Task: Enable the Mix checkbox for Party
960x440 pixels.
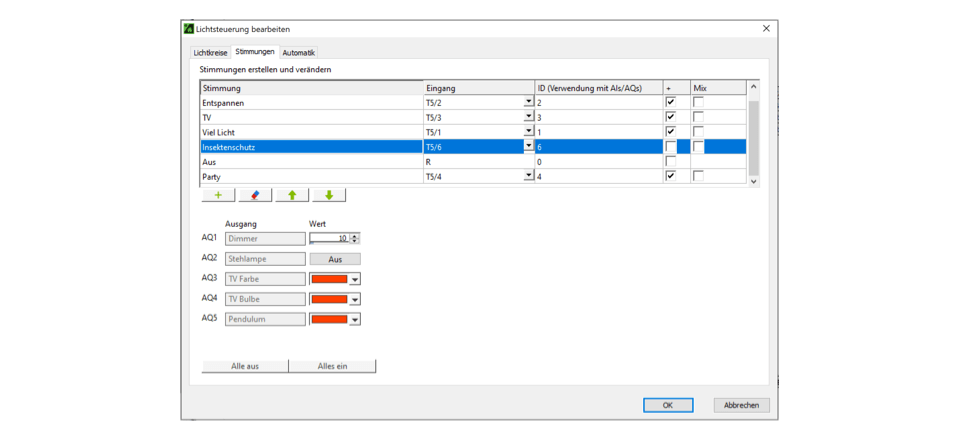Action: coord(698,176)
